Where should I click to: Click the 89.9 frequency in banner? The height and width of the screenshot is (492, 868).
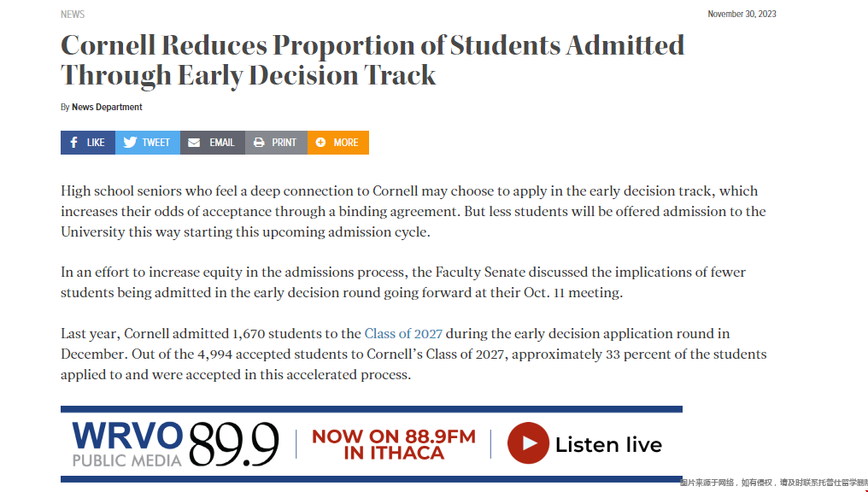(x=233, y=445)
